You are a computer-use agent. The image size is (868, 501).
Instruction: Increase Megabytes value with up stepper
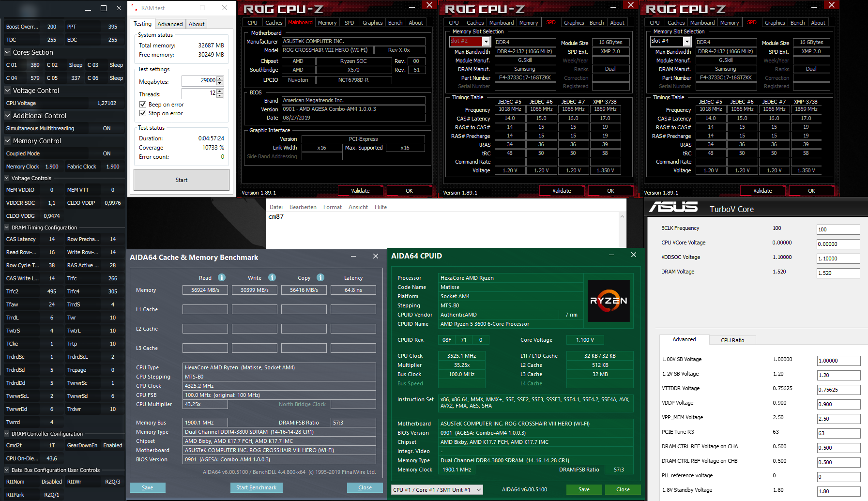pos(220,78)
